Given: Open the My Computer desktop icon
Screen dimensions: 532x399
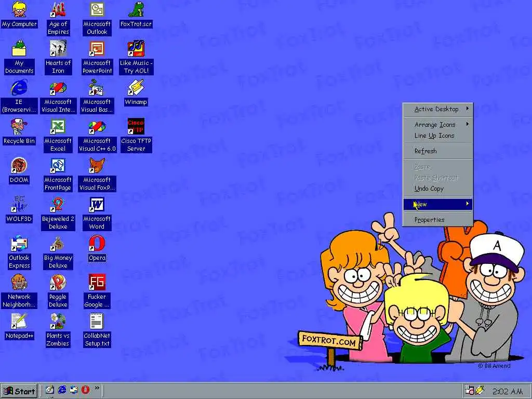Looking at the screenshot, I should pos(19,15).
